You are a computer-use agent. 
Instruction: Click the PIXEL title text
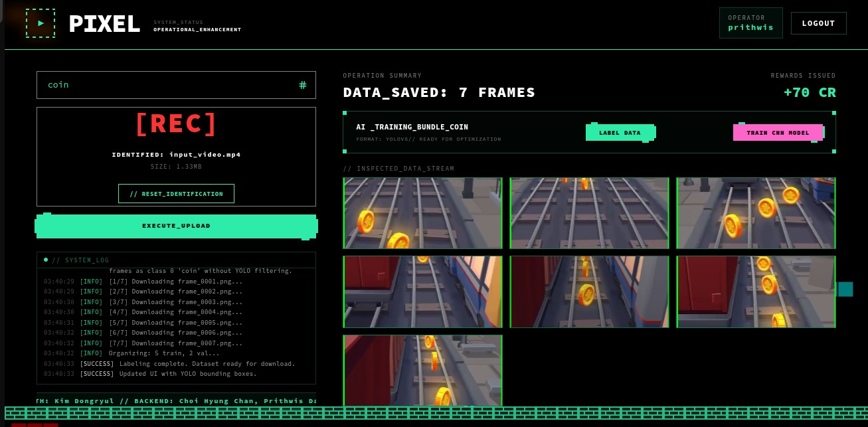coord(105,25)
